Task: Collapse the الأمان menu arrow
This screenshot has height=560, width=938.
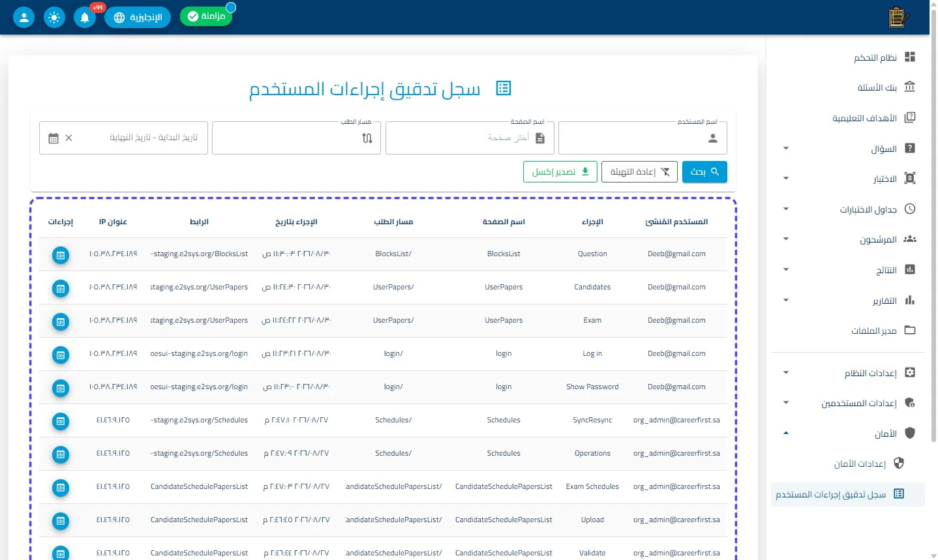Action: click(x=786, y=434)
